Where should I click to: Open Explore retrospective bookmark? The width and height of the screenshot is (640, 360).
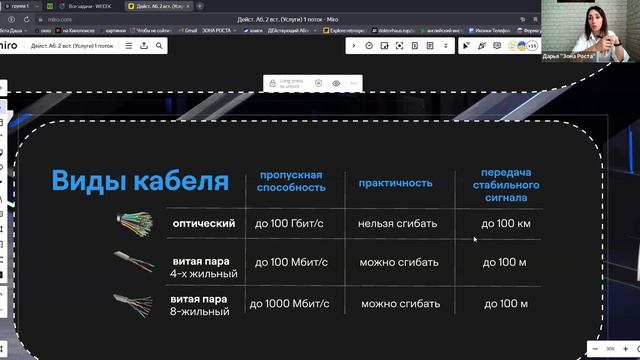coord(345,31)
